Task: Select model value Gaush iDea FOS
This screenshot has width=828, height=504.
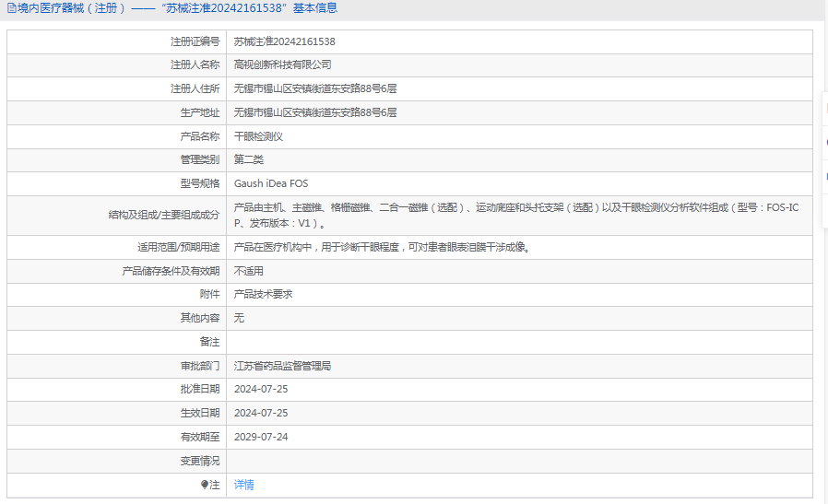Action: [271, 183]
